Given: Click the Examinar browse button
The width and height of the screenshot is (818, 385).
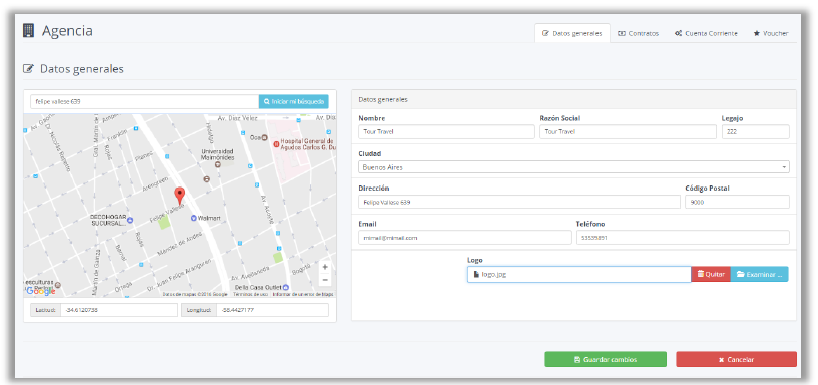Looking at the screenshot, I should pos(760,274).
